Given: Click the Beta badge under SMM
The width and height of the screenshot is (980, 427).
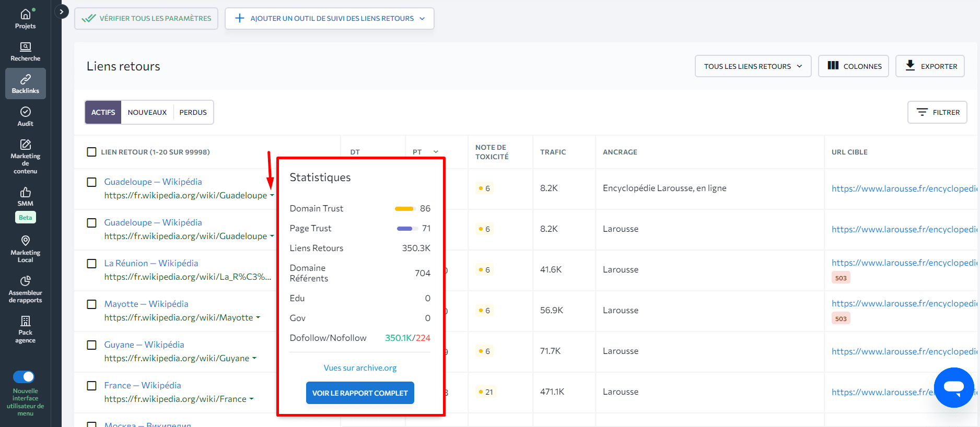Looking at the screenshot, I should click(x=25, y=218).
